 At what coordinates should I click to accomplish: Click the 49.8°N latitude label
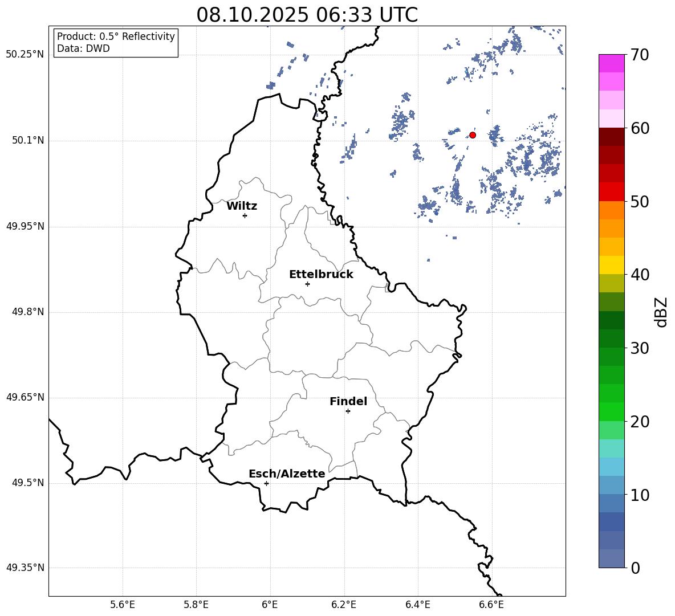point(28,312)
